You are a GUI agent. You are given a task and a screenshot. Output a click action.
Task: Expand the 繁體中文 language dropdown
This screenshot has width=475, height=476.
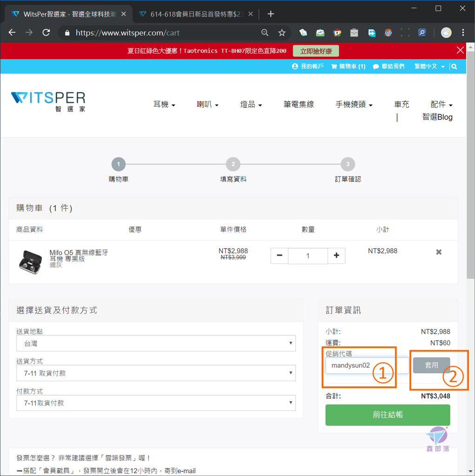pos(429,66)
